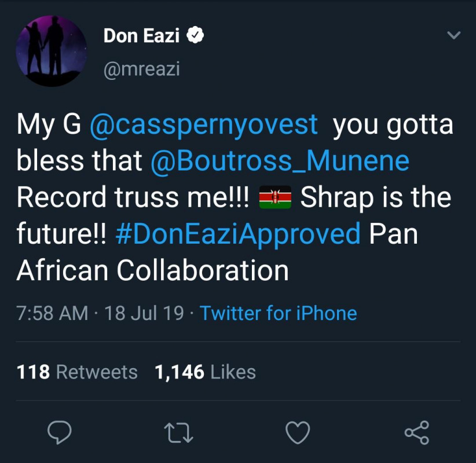Expand the tweet options chevron
The height and width of the screenshot is (463, 476).
[x=455, y=36]
